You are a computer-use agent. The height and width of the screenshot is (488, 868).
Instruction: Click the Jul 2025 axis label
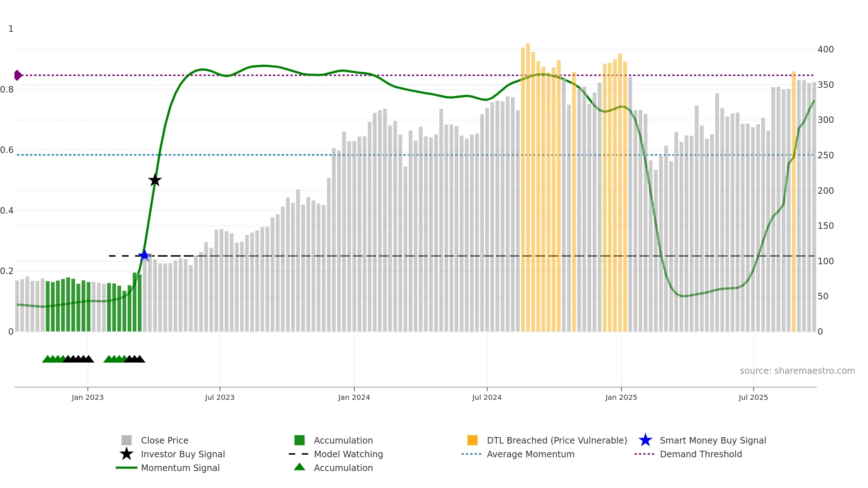tap(753, 398)
